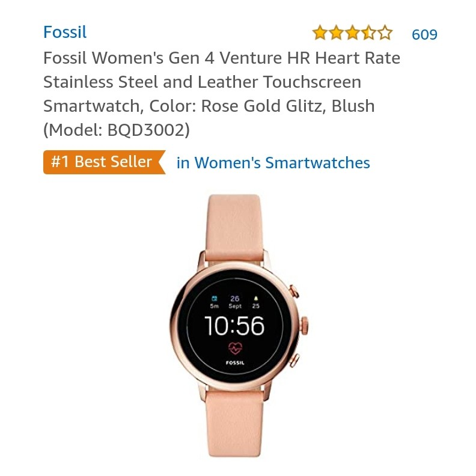Tap the red heart rate icon on watch
476x476 pixels.
tap(235, 348)
